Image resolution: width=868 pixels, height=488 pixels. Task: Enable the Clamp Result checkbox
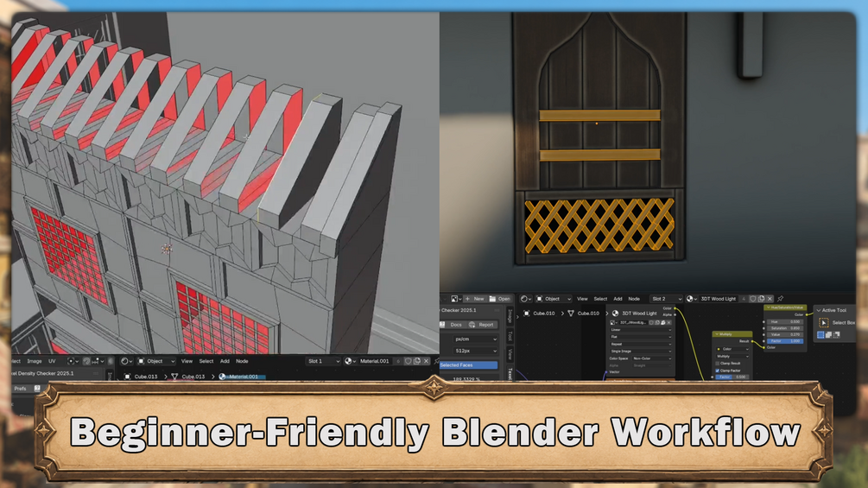coord(718,364)
